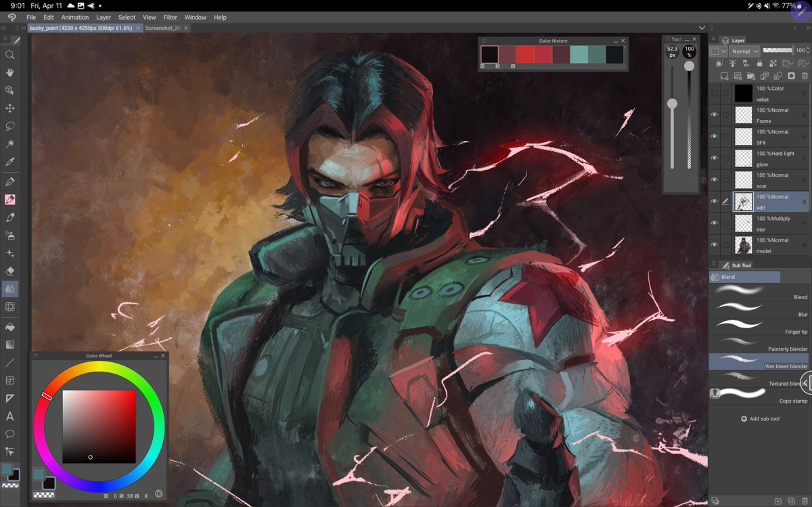Select the Blend droplet tool
Screen dimensions: 812x507
point(10,289)
